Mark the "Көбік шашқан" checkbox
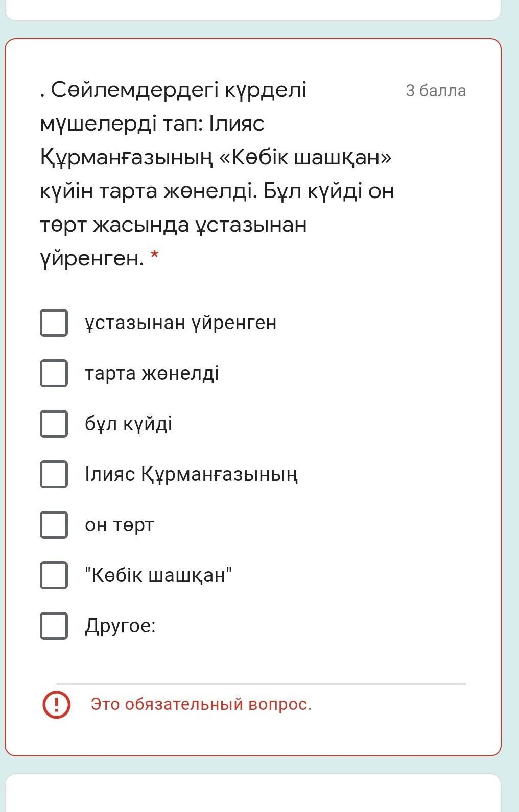Screen dimensions: 519x812 (54, 575)
